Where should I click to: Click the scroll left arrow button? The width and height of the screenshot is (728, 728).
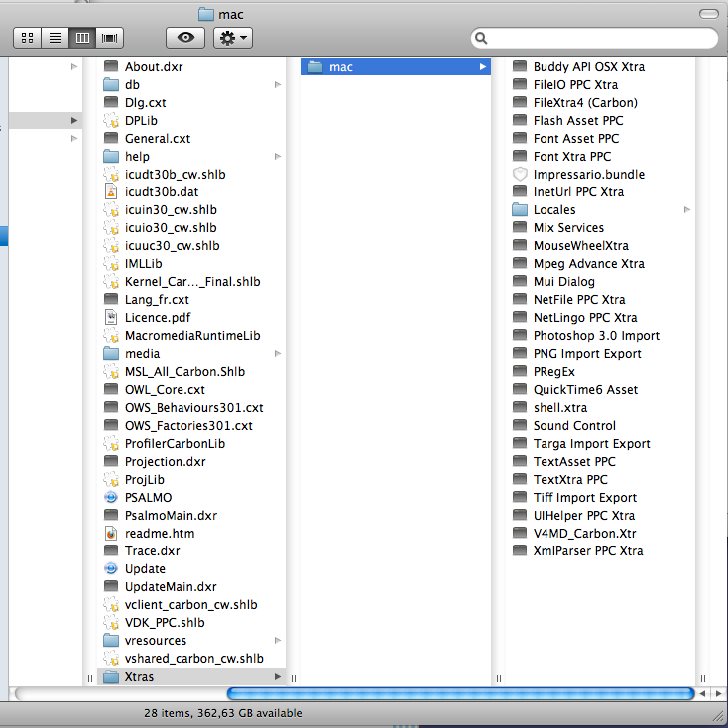pos(702,694)
